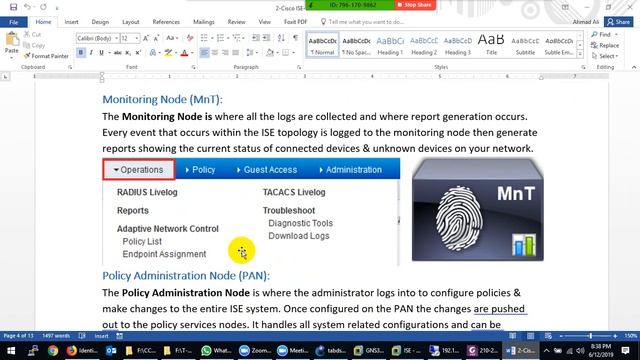This screenshot has width=640, height=360.
Task: Open the font name dropdown
Action: tap(116, 38)
